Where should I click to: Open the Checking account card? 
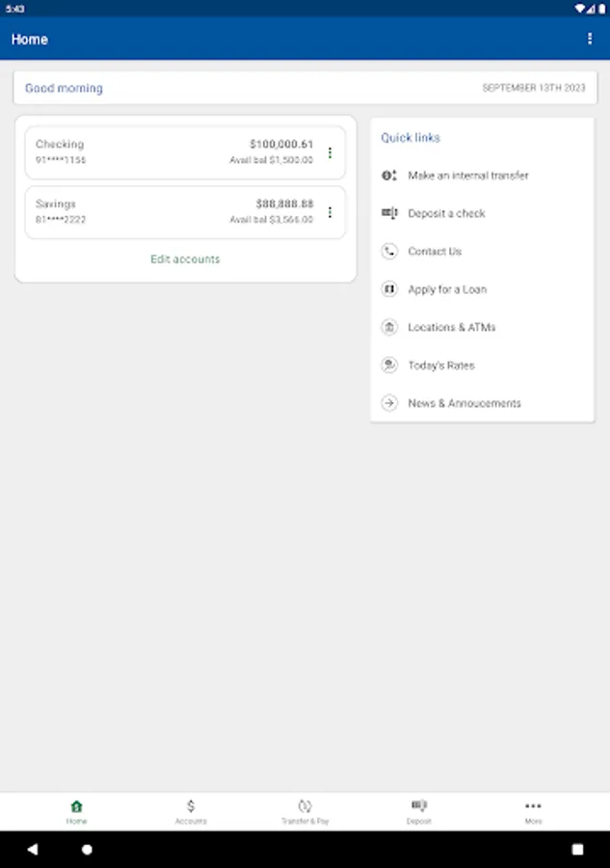(173, 152)
